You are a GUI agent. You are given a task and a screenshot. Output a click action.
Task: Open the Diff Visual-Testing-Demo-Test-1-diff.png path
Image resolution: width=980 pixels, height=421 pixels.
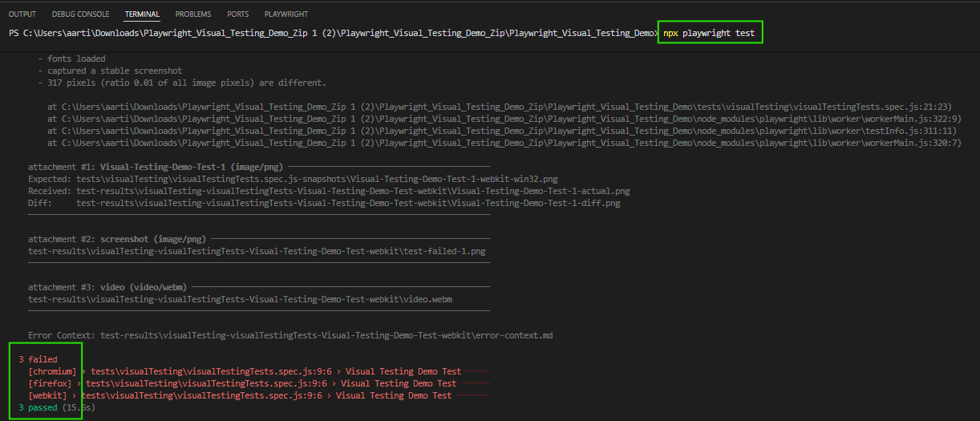tap(348, 204)
